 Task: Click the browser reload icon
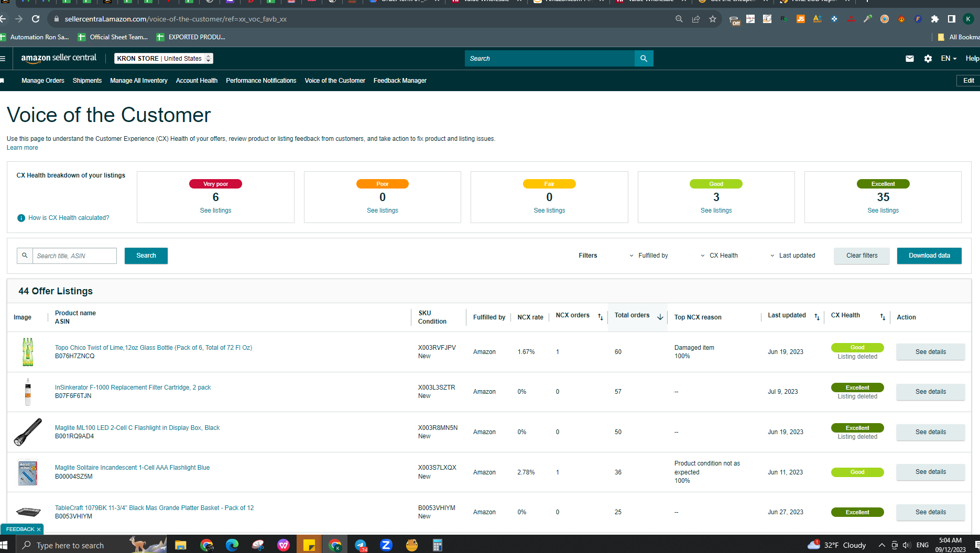click(x=36, y=19)
